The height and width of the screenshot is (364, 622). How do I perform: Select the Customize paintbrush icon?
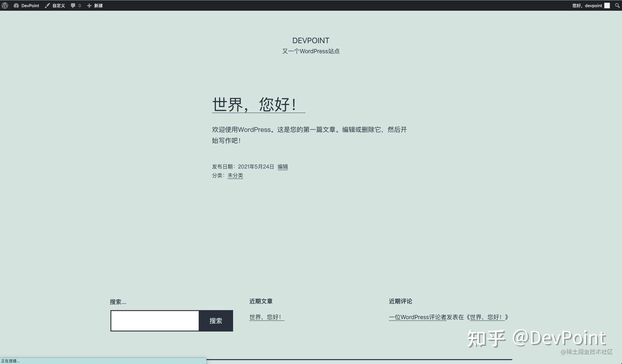(47, 6)
